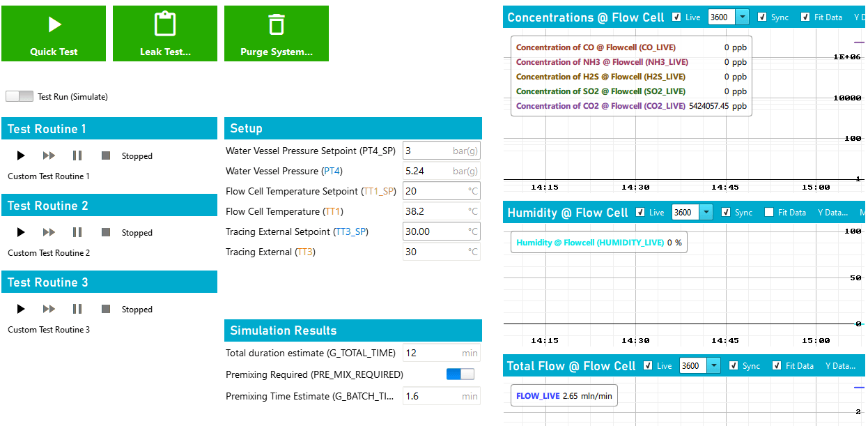Click the Water Vessel Pressure Setpoint field
The height and width of the screenshot is (426, 868).
[441, 150]
